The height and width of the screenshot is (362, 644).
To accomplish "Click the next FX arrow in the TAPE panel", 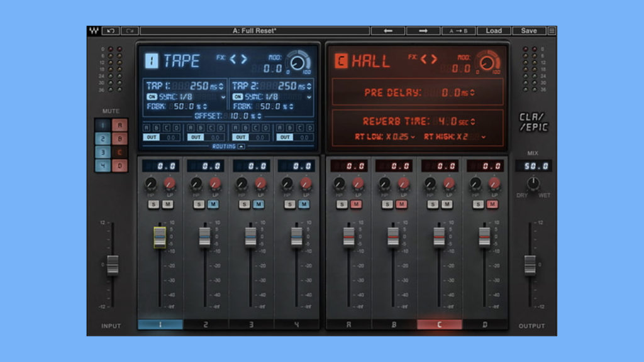I will 245,59.
